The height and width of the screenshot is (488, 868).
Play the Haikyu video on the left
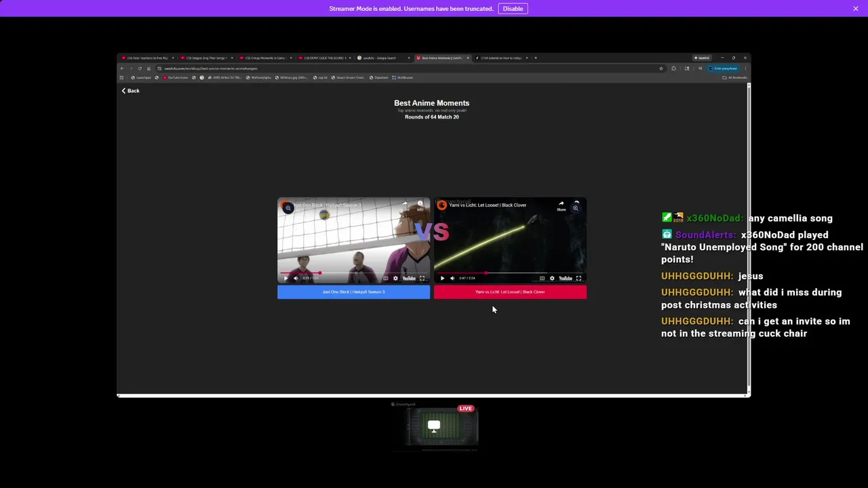click(x=285, y=278)
